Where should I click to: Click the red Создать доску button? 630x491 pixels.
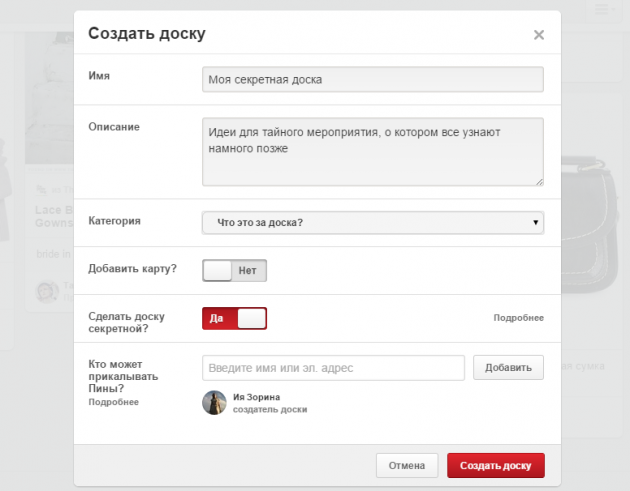[x=495, y=465]
